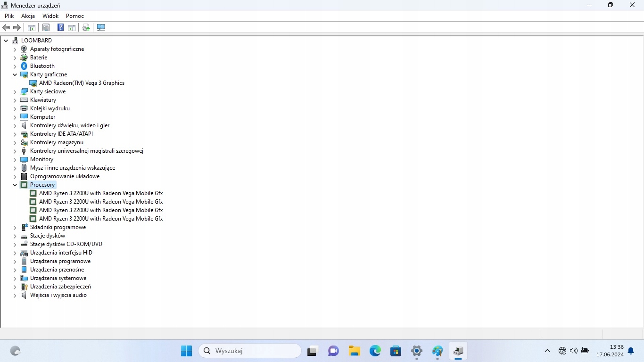Toggle the console tree pane icon
The image size is (644, 362).
32,28
